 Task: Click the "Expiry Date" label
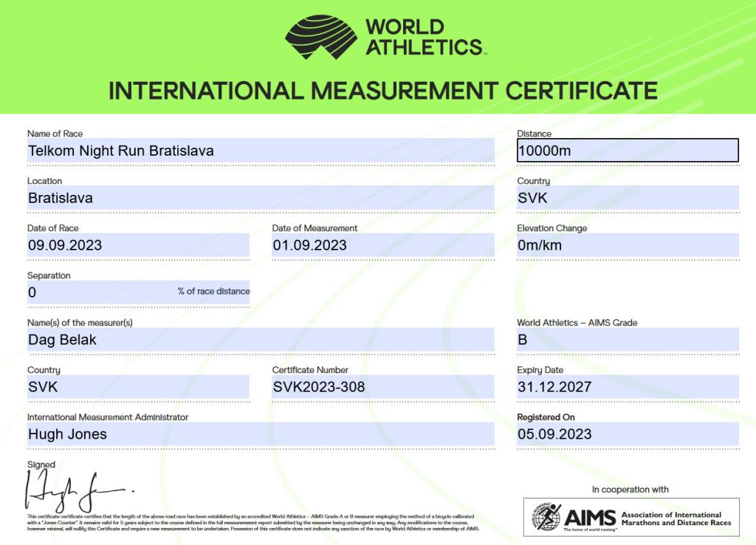[540, 370]
